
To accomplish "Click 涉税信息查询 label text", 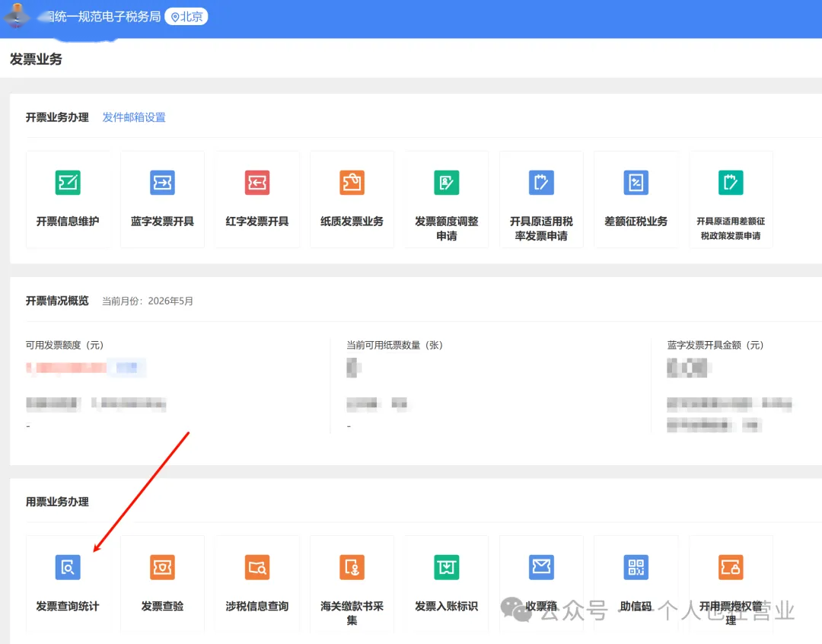I will (257, 606).
